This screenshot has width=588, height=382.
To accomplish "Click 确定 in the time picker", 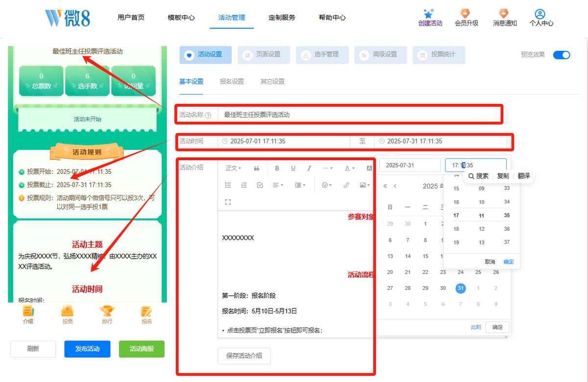I will (x=509, y=262).
